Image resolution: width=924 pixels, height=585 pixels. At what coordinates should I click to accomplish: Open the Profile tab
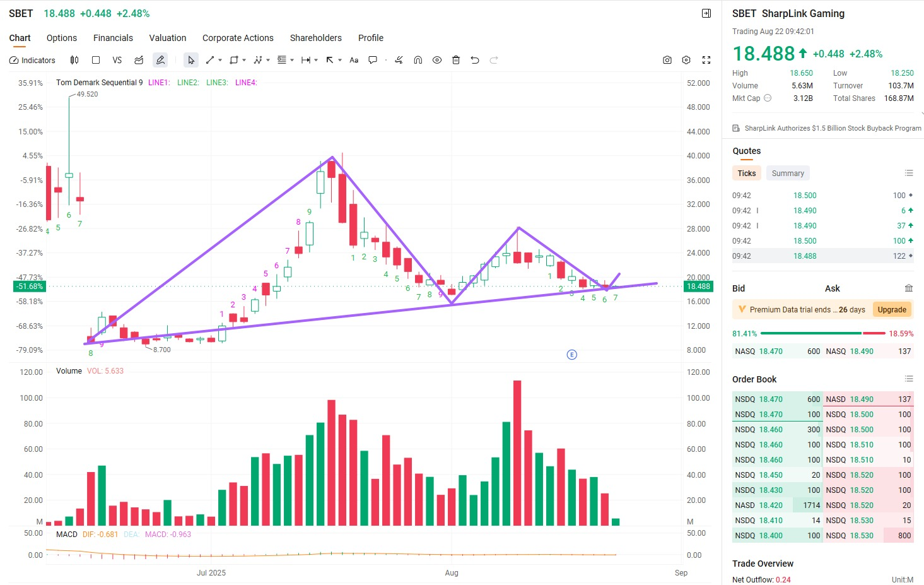tap(371, 38)
